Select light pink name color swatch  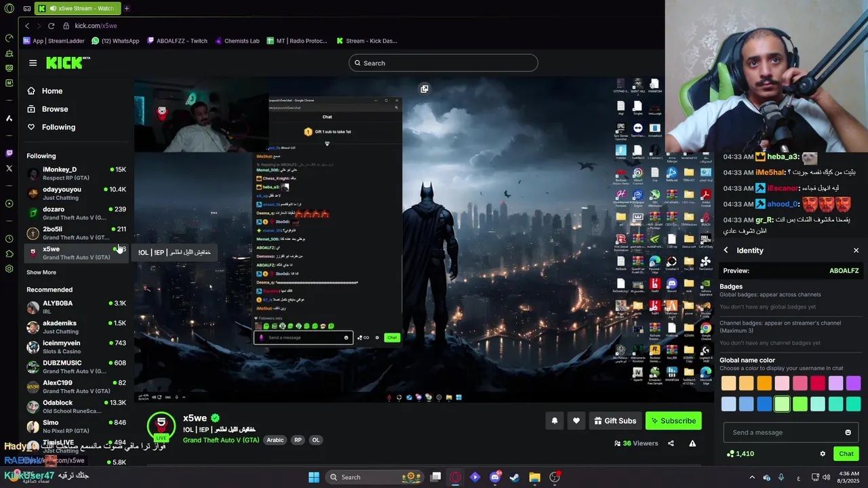782,384
